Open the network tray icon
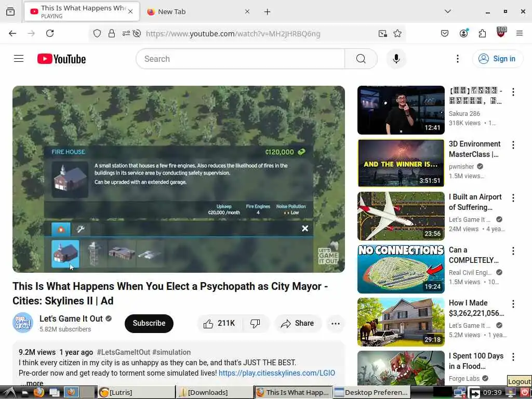This screenshot has height=399, width=532. (459, 393)
